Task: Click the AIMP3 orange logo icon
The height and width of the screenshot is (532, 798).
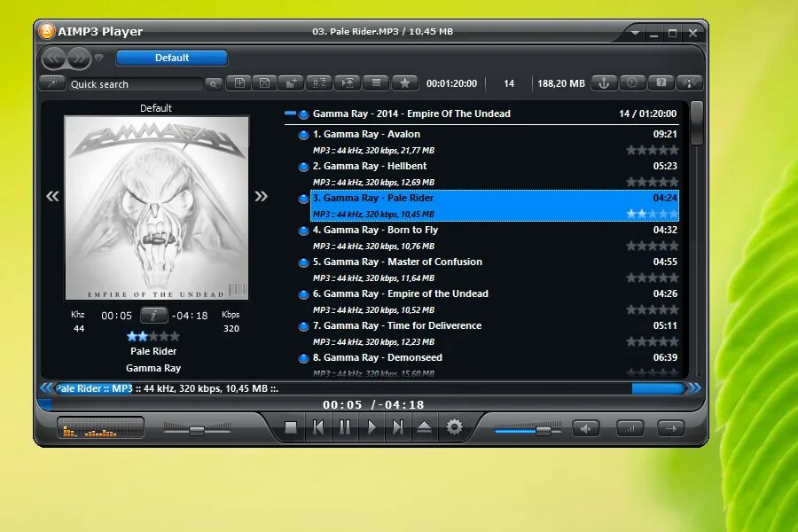Action: click(47, 31)
